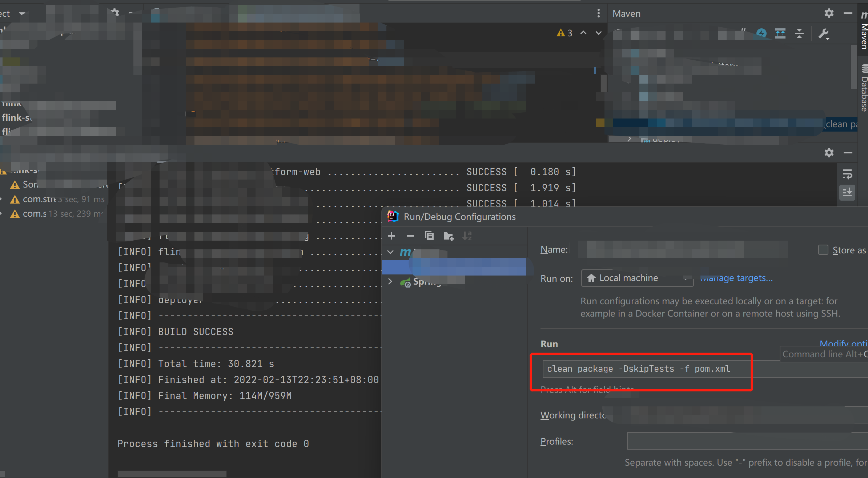Collapse the Maven configurations group chevron
868x478 pixels.
pyautogui.click(x=390, y=252)
